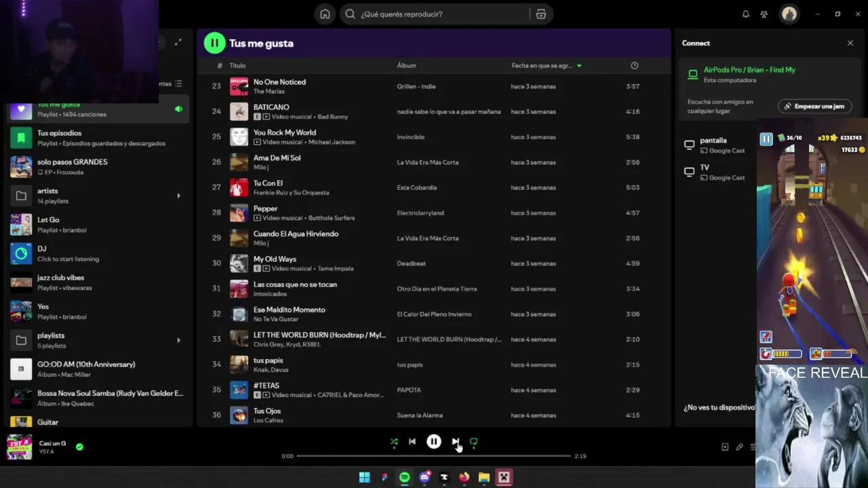Open album link Deadbeat
The height and width of the screenshot is (488, 868).
[x=412, y=263]
